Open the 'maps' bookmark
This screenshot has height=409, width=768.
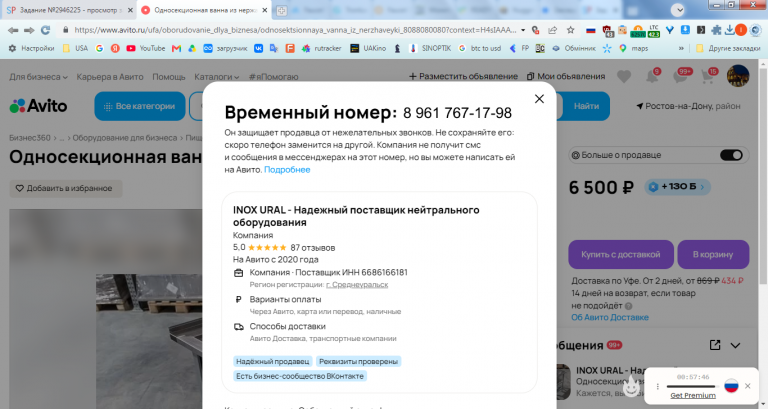coord(634,48)
